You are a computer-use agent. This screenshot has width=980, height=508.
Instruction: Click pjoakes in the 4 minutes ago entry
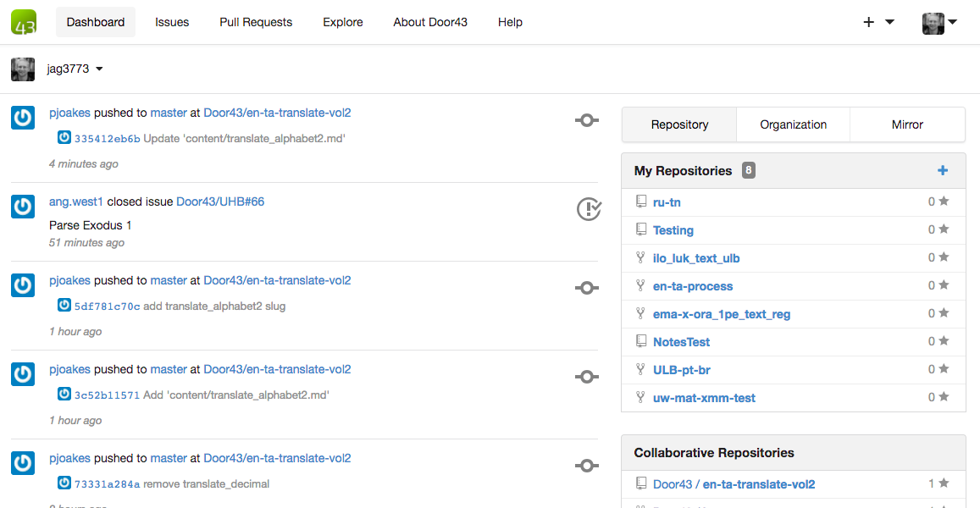tap(69, 113)
